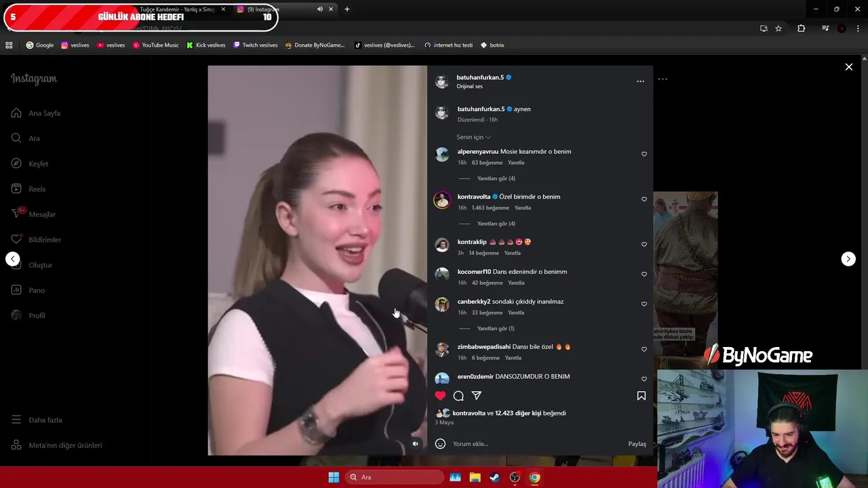Mute the reel video speaker icon

416,444
